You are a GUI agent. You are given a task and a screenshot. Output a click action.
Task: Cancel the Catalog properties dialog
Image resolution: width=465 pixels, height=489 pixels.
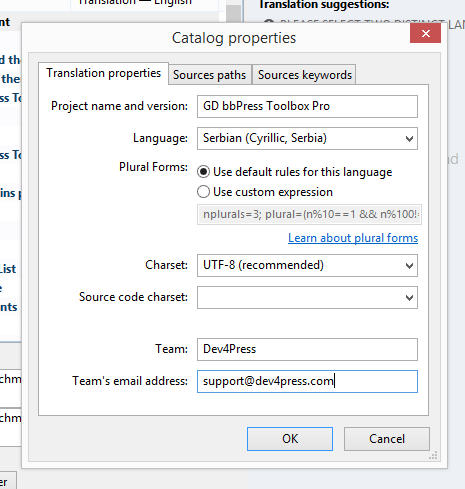pyautogui.click(x=387, y=439)
